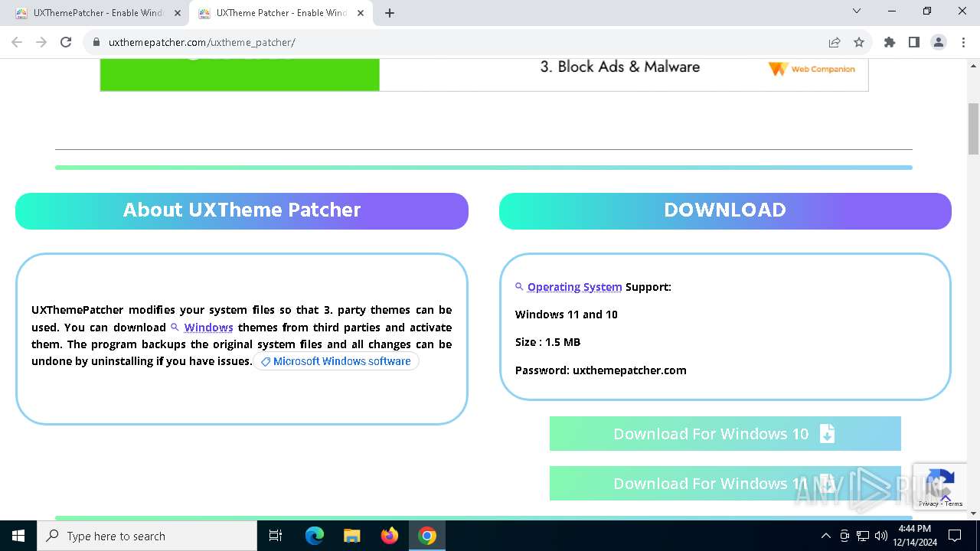Launch Microsoft Edge from taskbar
This screenshot has width=980, height=551.
[x=315, y=536]
